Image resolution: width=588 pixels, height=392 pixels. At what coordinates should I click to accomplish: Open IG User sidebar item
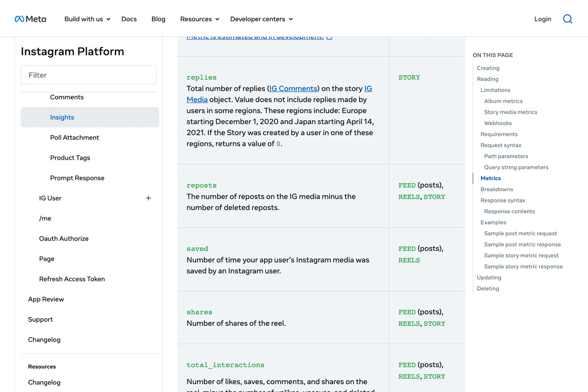(x=50, y=198)
